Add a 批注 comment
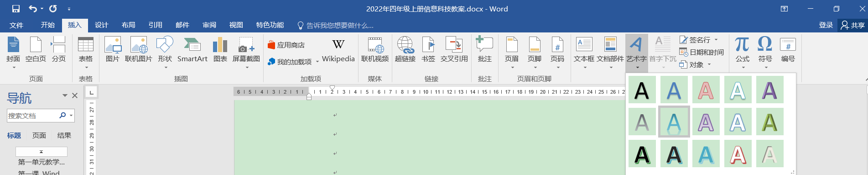 (484, 49)
